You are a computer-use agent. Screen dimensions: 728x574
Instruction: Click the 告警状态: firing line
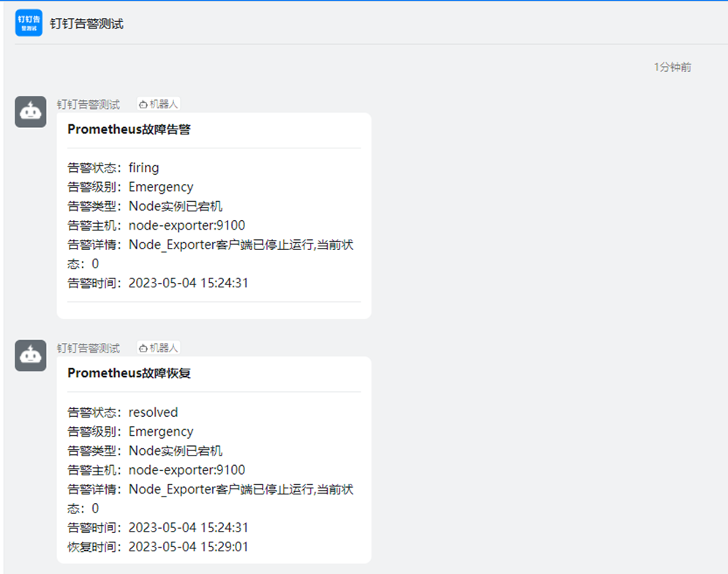pyautogui.click(x=113, y=167)
